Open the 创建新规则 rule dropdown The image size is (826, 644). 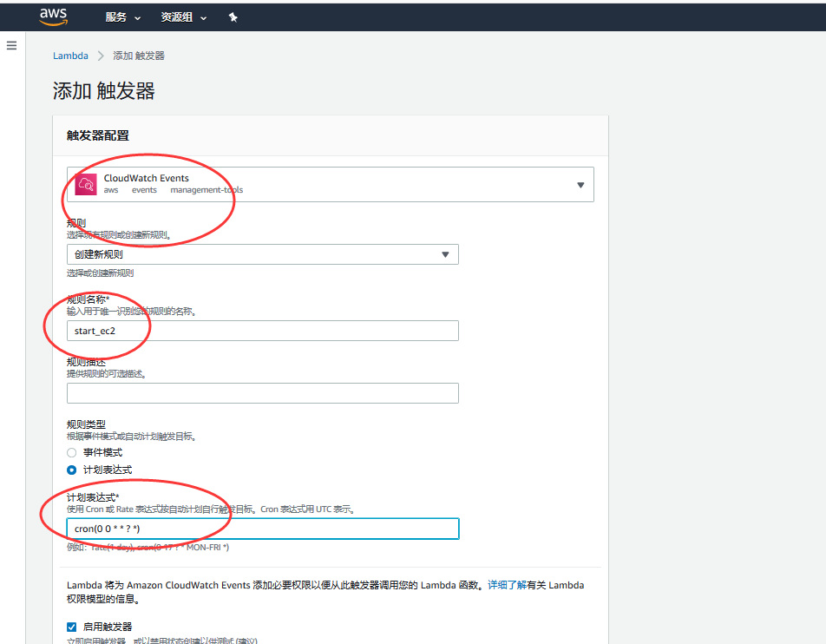262,254
